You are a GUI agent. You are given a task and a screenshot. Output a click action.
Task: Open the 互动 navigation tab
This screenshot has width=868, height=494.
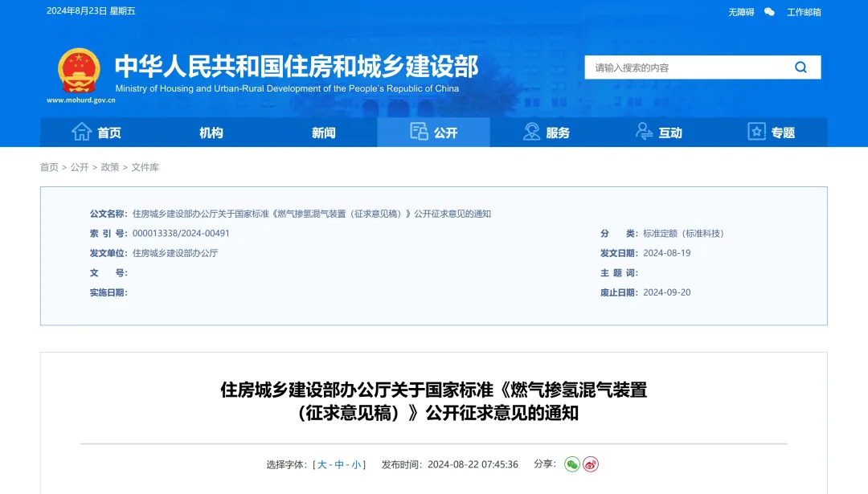659,133
